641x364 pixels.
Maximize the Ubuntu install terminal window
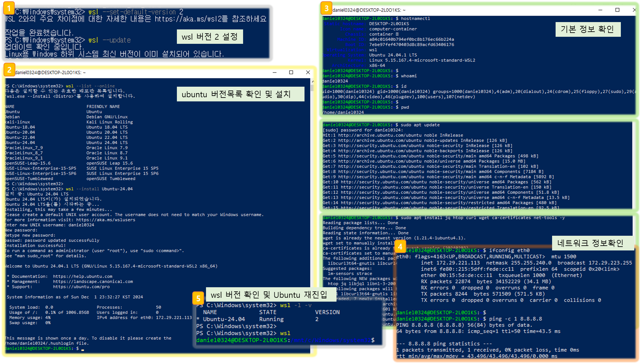pyautogui.click(x=291, y=72)
